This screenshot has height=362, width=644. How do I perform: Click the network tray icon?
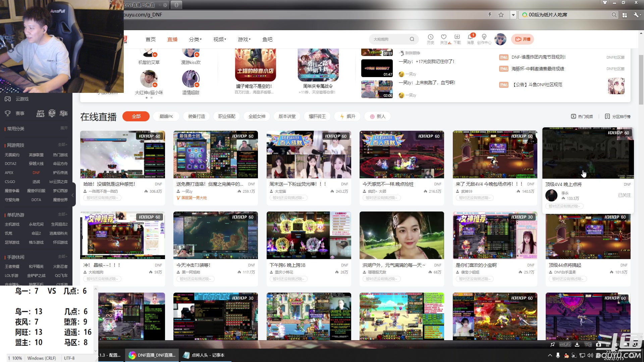(582, 355)
